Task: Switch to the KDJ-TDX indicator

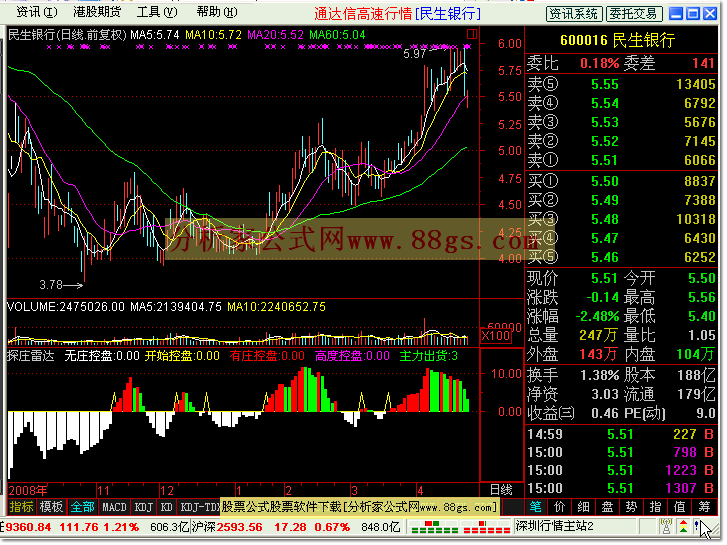Action: click(x=199, y=507)
